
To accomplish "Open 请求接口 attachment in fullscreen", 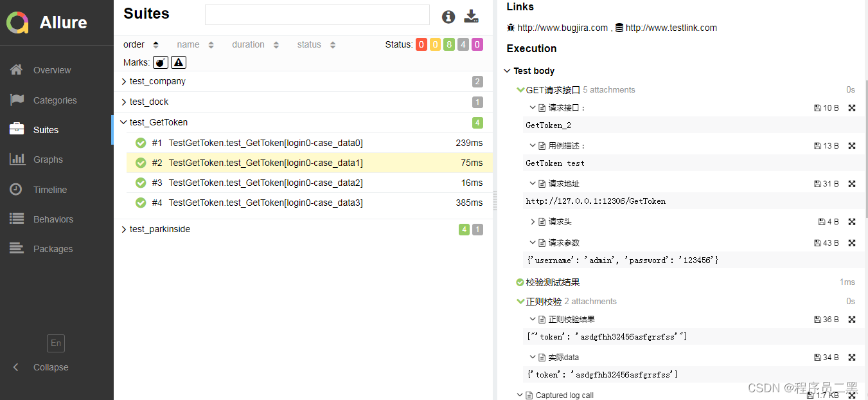I will (852, 108).
